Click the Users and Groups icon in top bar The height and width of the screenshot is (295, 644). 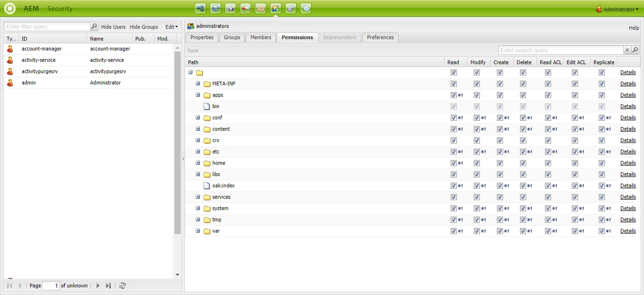pyautogui.click(x=276, y=8)
